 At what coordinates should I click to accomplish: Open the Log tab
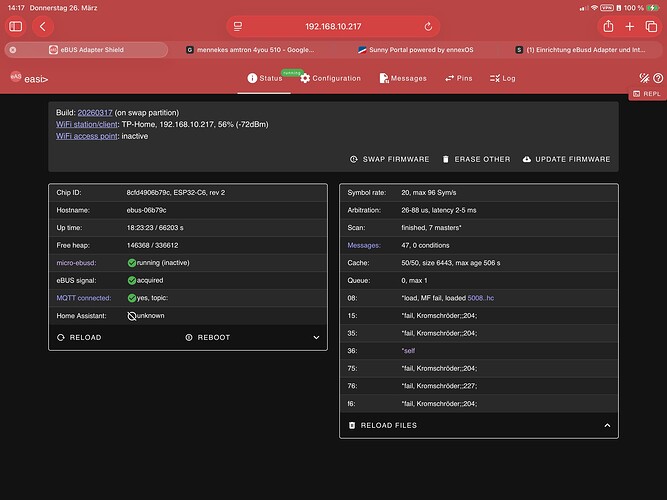pos(502,78)
